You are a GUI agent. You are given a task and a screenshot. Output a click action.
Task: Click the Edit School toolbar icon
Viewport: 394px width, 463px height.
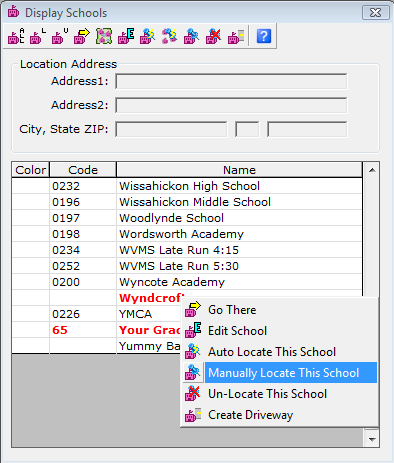(x=126, y=36)
